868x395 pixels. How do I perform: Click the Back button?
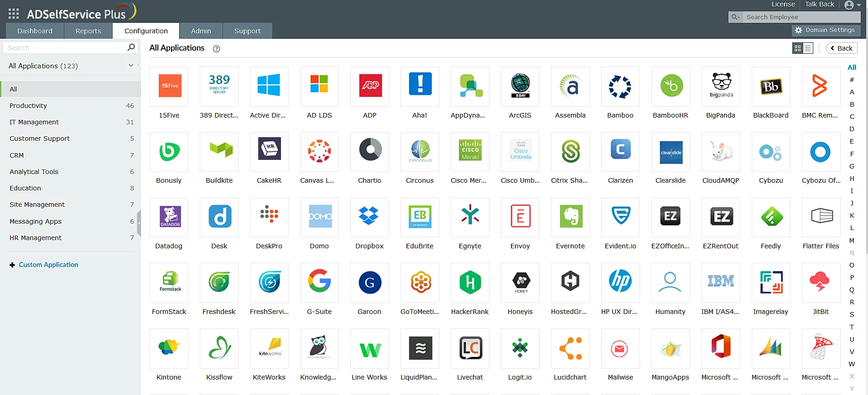[842, 48]
